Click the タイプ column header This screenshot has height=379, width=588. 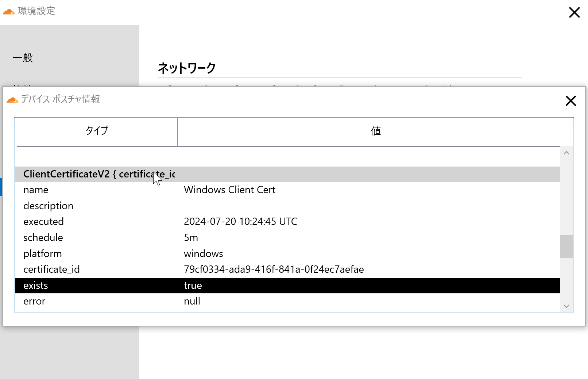tap(96, 131)
